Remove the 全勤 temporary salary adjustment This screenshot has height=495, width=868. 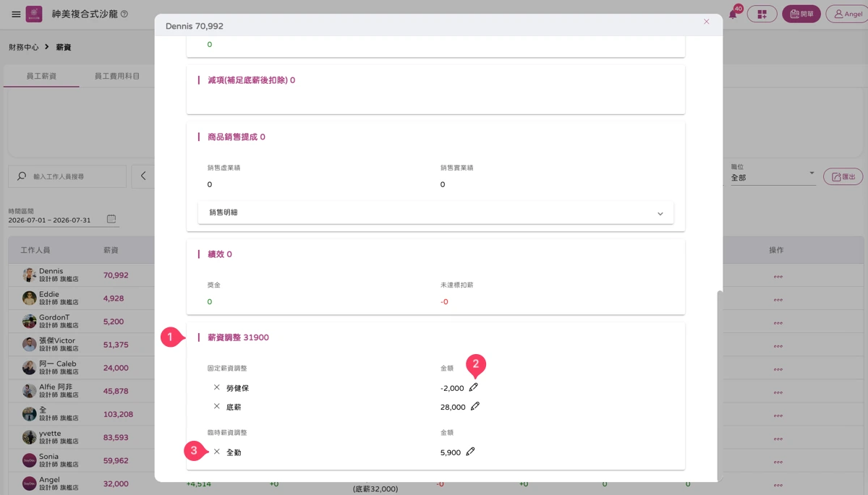216,452
